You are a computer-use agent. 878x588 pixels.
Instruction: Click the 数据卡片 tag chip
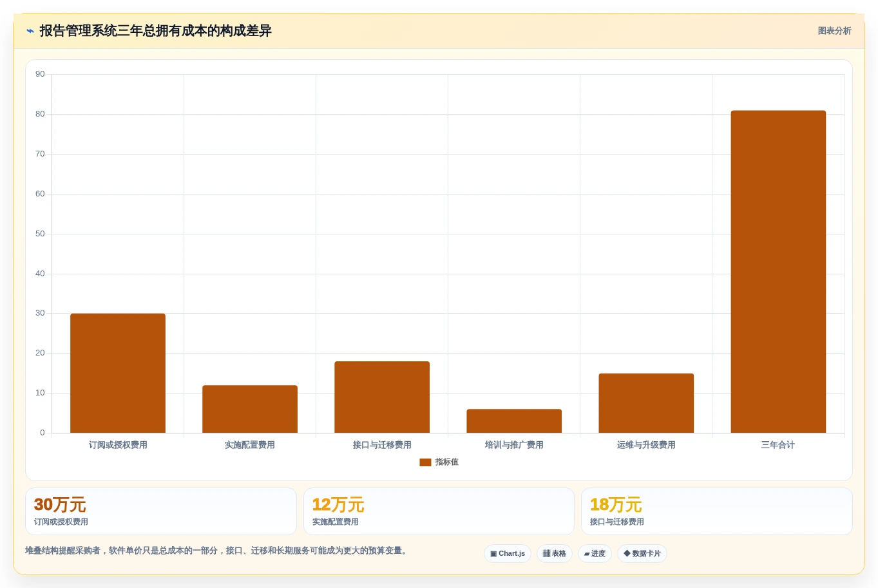coord(642,554)
